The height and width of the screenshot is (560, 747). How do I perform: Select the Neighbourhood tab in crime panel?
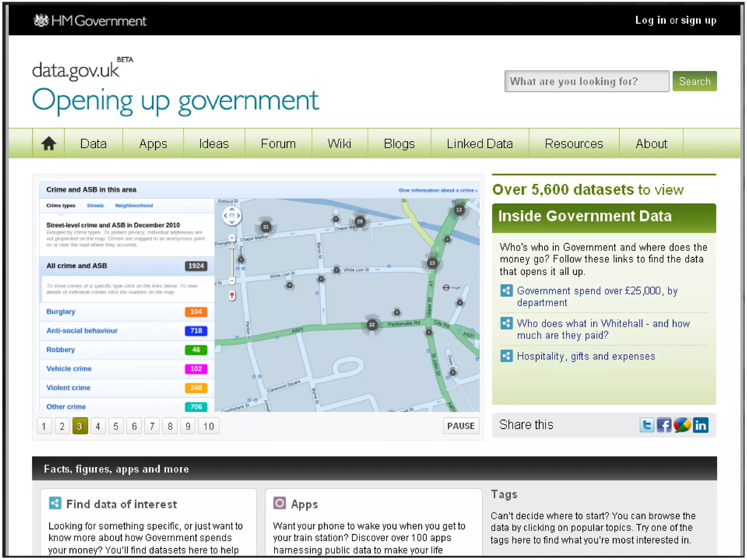pyautogui.click(x=134, y=206)
